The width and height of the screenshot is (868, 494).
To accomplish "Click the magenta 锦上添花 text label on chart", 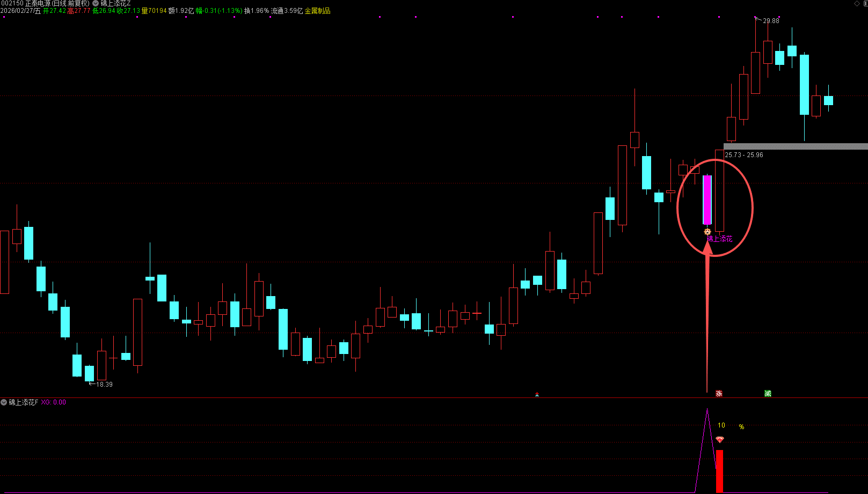I will (x=720, y=239).
